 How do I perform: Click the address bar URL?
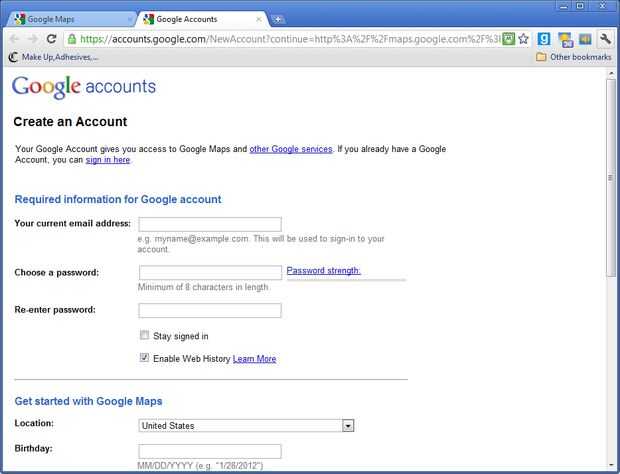291,39
